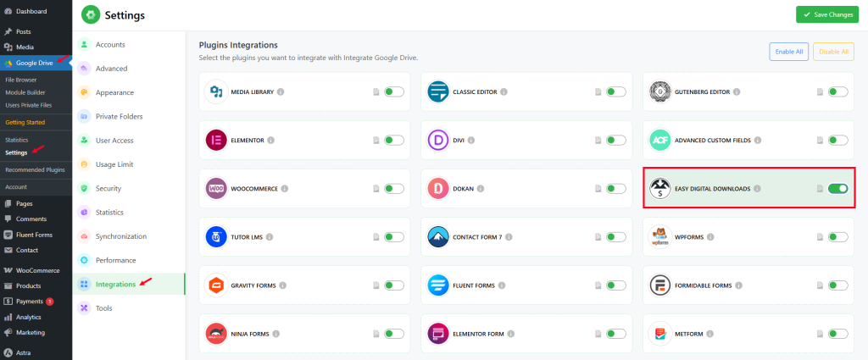Click the Gutenberg Editor plugin icon
Viewport: 868px width, 360px height.
pyautogui.click(x=659, y=91)
